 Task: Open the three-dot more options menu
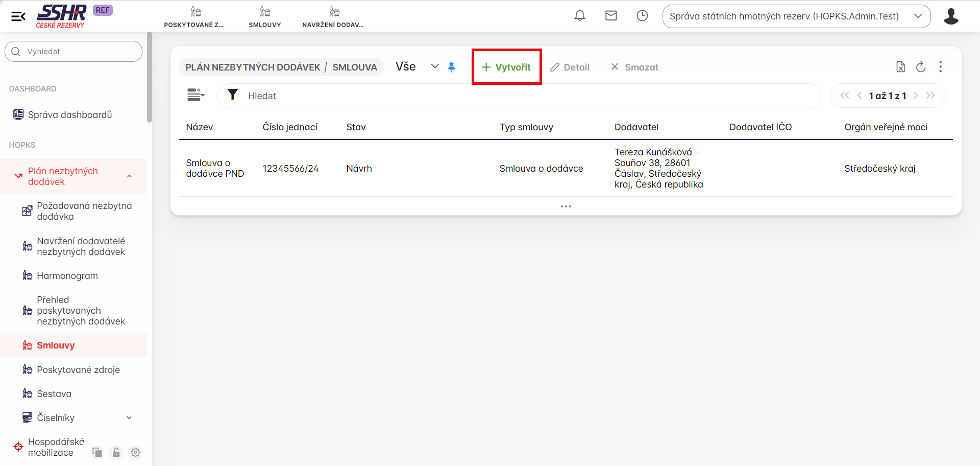pyautogui.click(x=940, y=67)
